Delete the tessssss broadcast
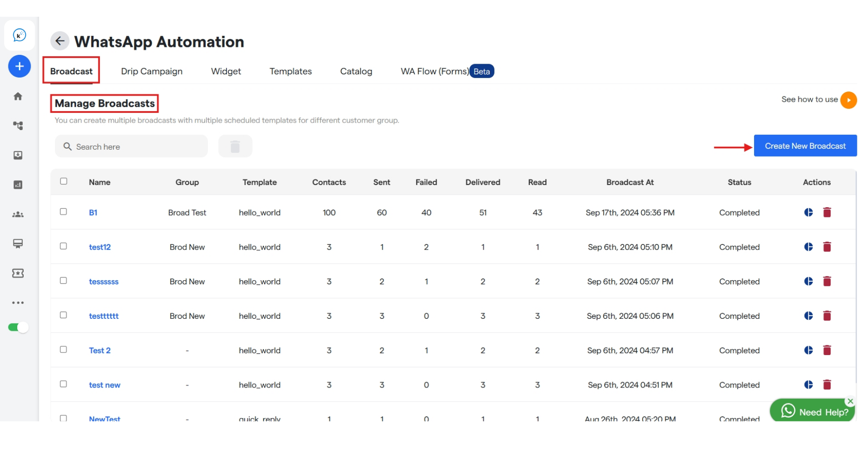Screen dimensions: 868x474 pos(827,281)
